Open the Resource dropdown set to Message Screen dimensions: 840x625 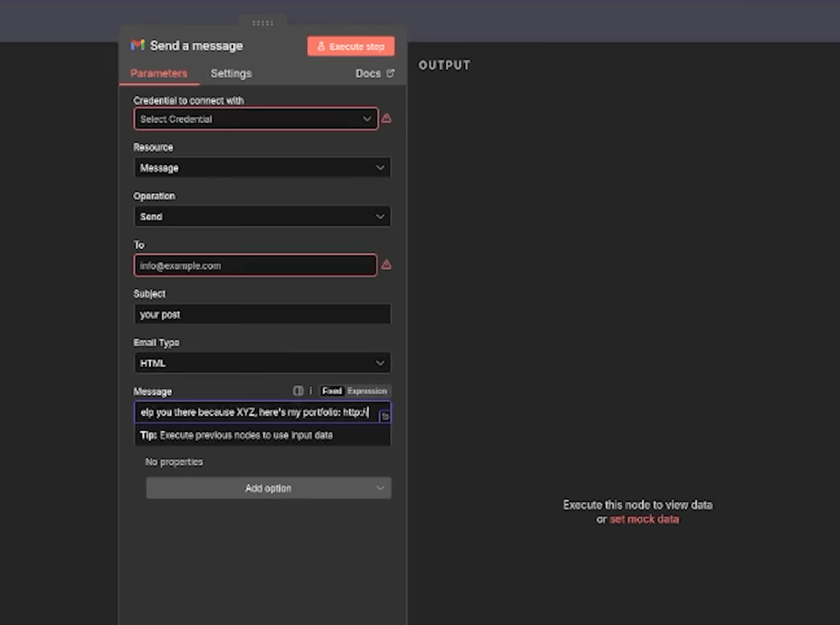click(262, 167)
